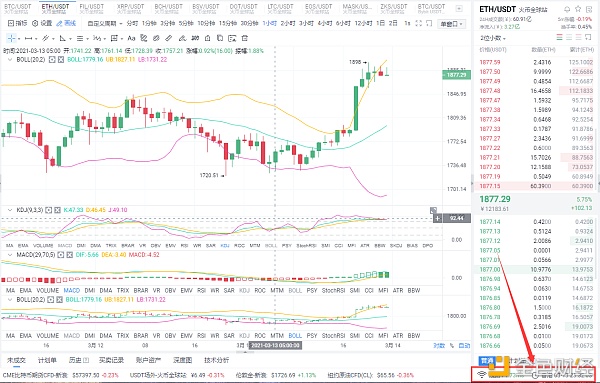Click bid price 1877.00 row

(x=536, y=269)
